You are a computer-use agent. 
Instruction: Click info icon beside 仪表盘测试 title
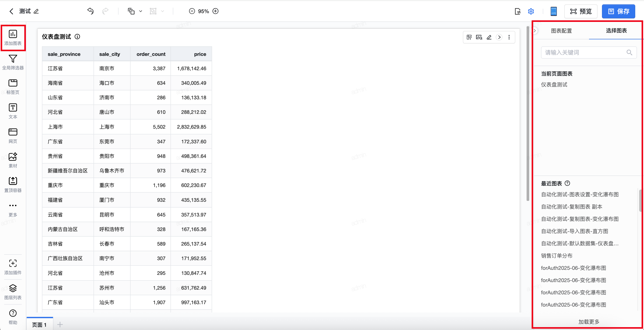[x=78, y=37]
